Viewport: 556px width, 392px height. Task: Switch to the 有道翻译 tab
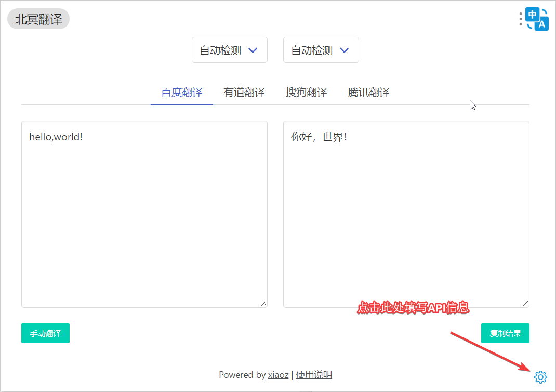(x=244, y=93)
